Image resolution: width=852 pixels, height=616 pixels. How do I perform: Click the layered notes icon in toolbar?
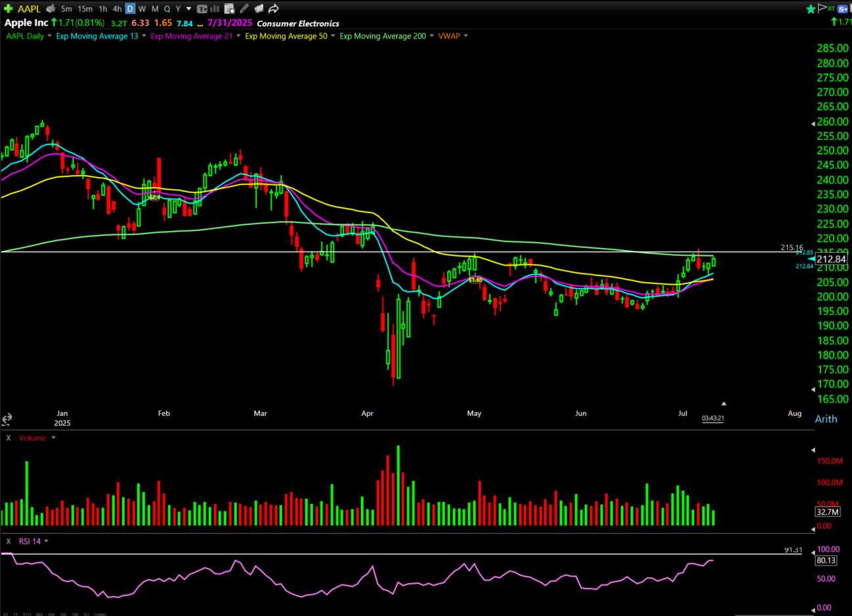259,9
